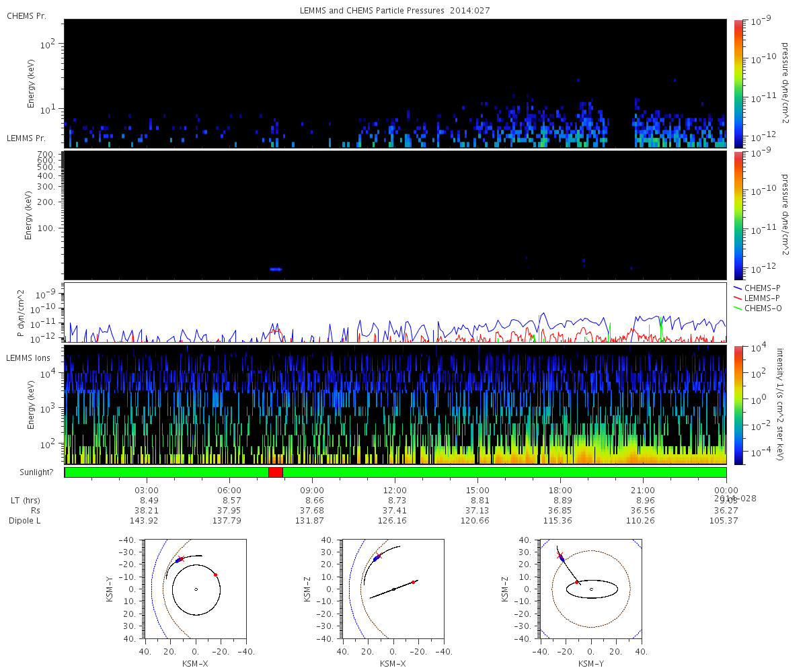807x672 pixels.
Task: Click the LT value 8.49
Action: [x=149, y=501]
